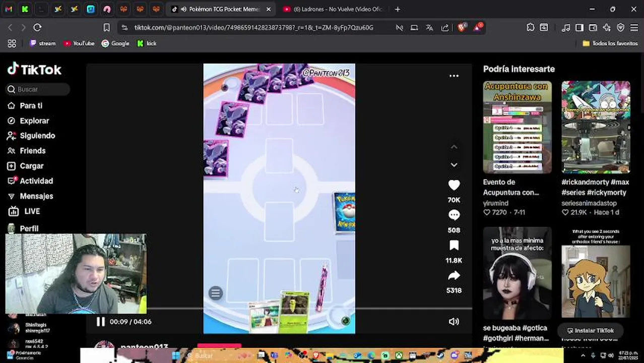
Task: Open Leo AI sparkle icon
Action: point(607,28)
